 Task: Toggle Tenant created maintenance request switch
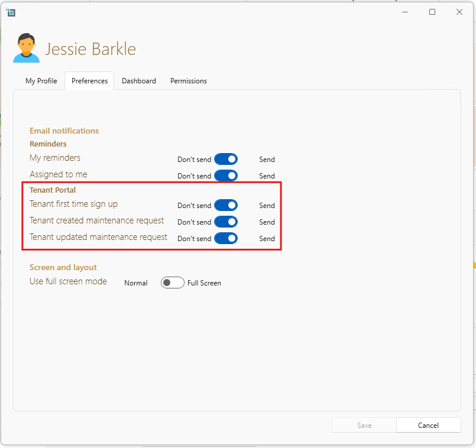[x=226, y=222]
